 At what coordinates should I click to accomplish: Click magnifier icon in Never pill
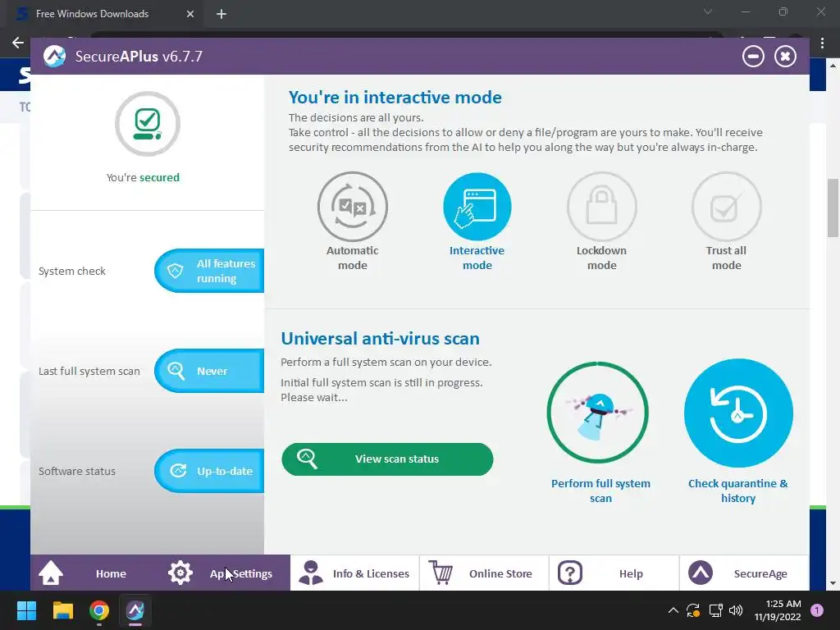pyautogui.click(x=176, y=371)
